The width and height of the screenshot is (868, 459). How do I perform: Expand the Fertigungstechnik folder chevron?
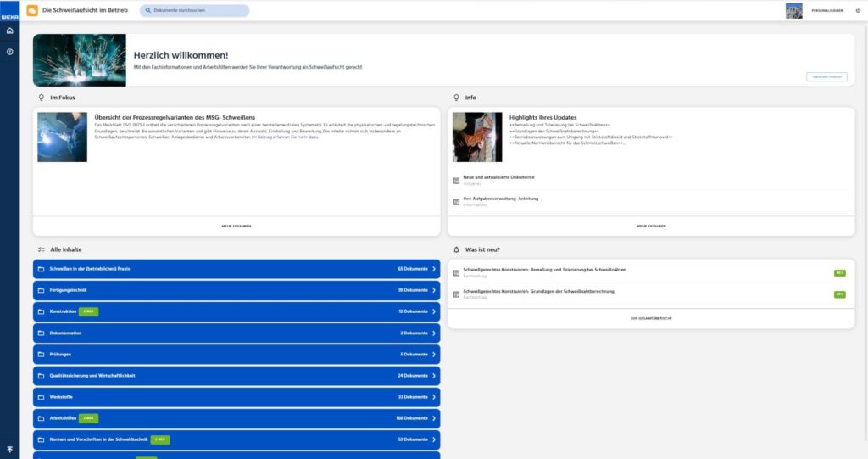(434, 290)
